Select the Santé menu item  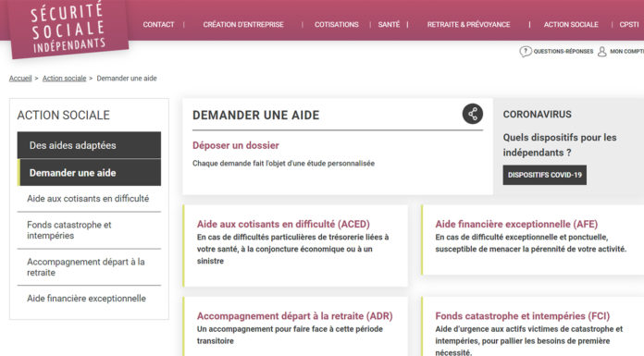(389, 25)
